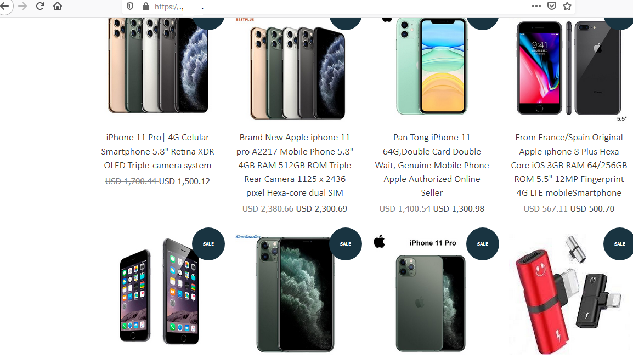Viewport: 633px width, 364px height.
Task: Open From France/Spain iPhone 8 Plus listing
Action: point(569,165)
